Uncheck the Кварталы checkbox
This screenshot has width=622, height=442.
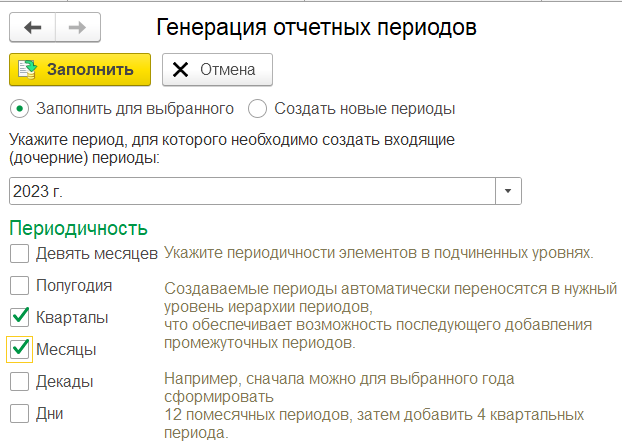pyautogui.click(x=19, y=317)
